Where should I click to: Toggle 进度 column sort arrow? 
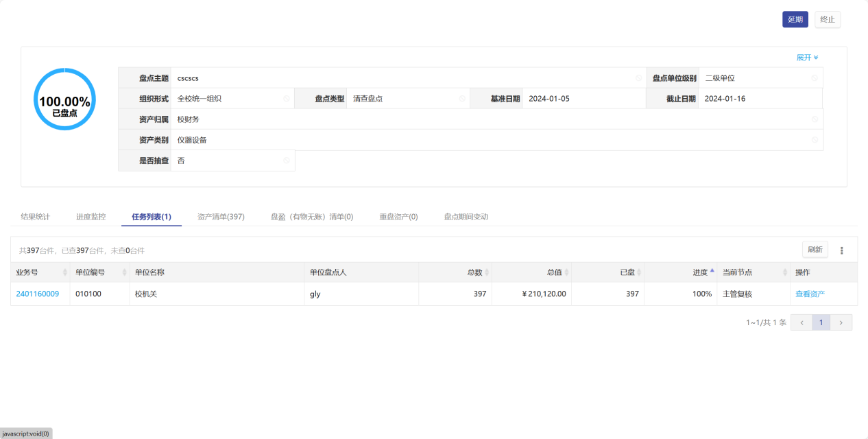(712, 271)
